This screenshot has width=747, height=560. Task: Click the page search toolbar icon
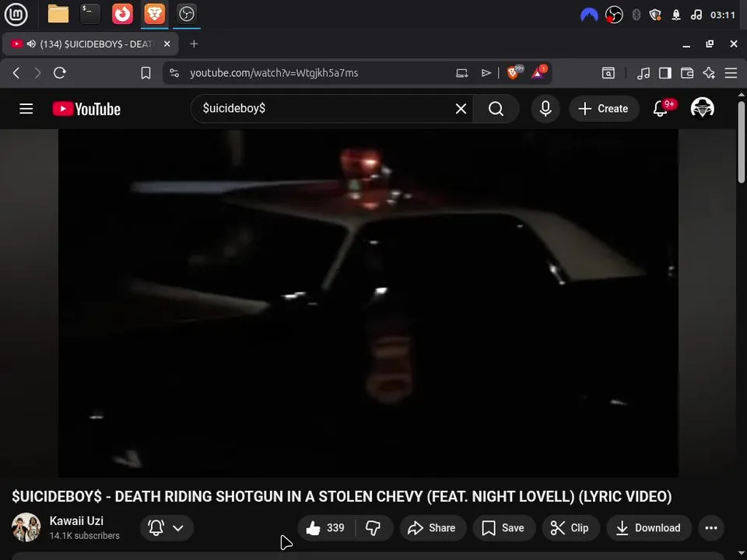[x=608, y=73]
